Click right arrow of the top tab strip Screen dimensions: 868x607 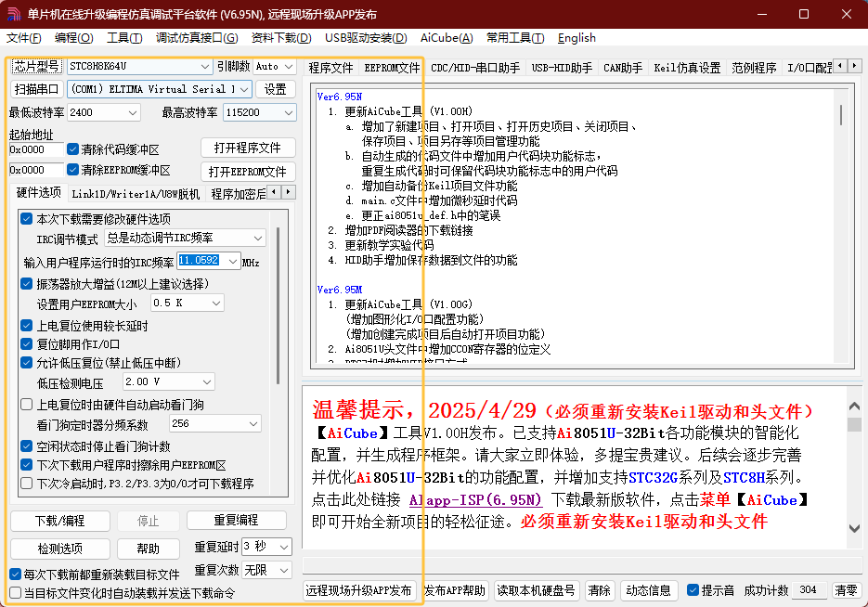(x=855, y=66)
